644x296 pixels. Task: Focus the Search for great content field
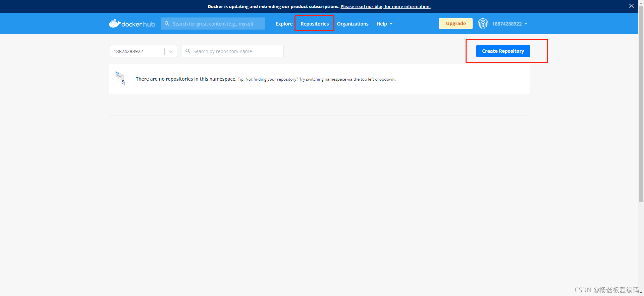point(213,24)
